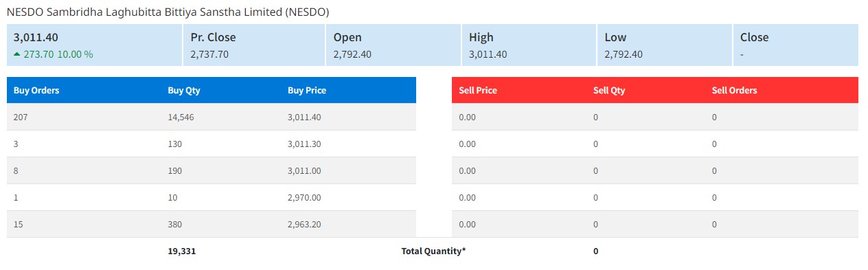Screen dimensions: 868x270
Task: Select the buy price 3,011.30 cell
Action: (x=304, y=144)
